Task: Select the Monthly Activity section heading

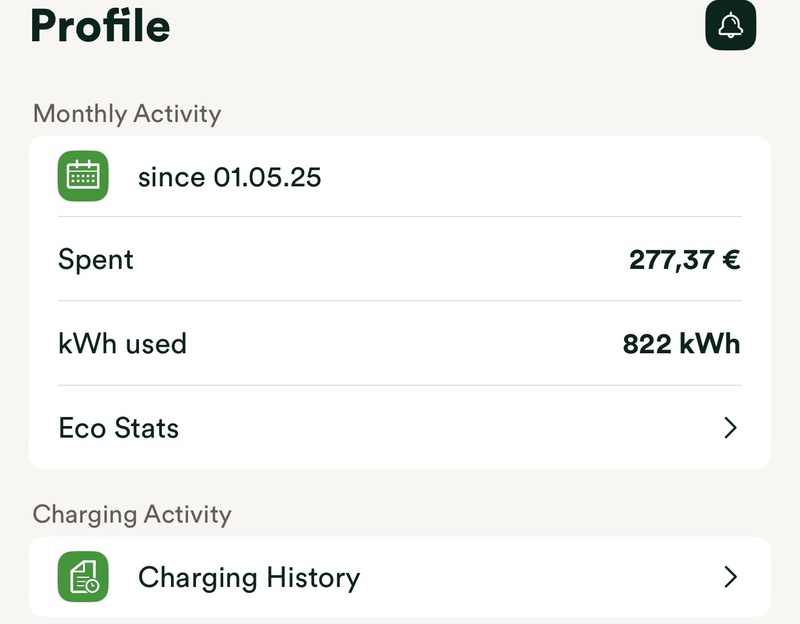Action: [127, 113]
